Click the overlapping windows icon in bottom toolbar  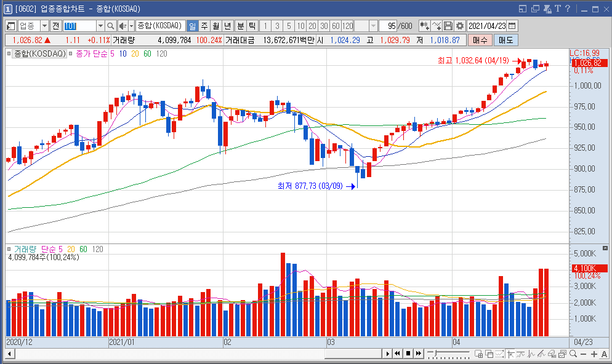tap(489, 354)
